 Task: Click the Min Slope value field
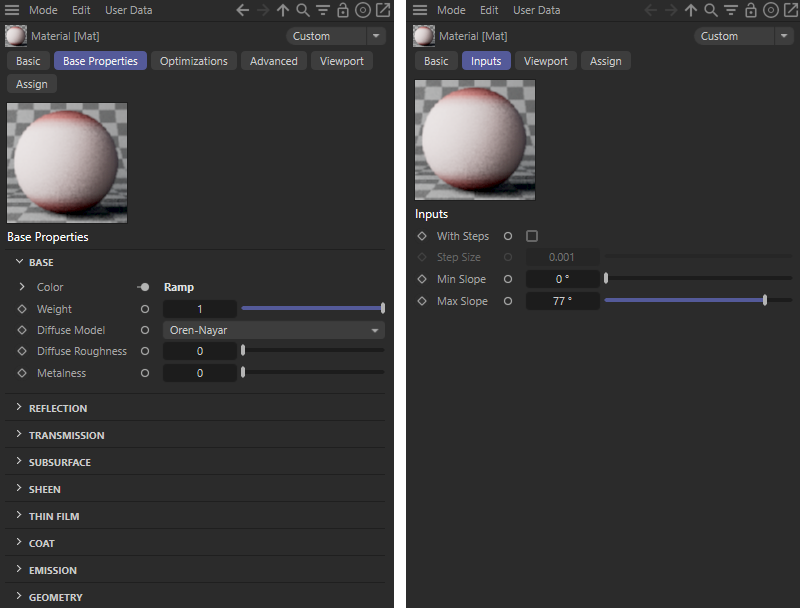(561, 279)
